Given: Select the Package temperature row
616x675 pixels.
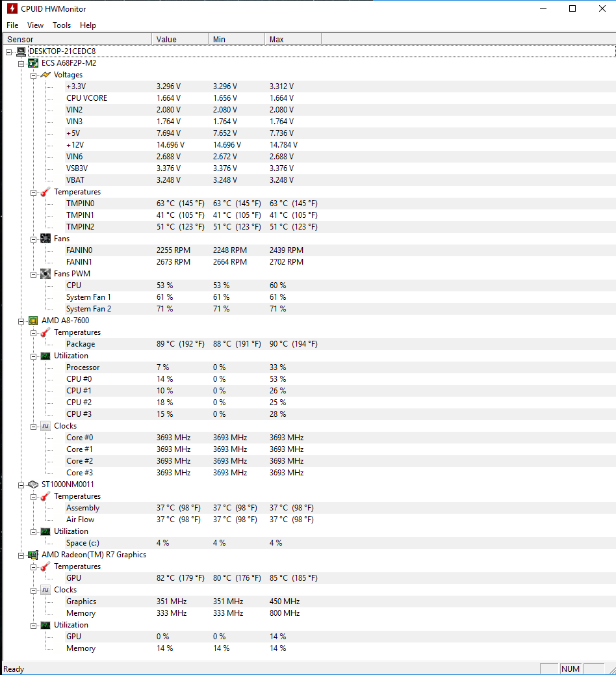Looking at the screenshot, I should tap(340, 344).
